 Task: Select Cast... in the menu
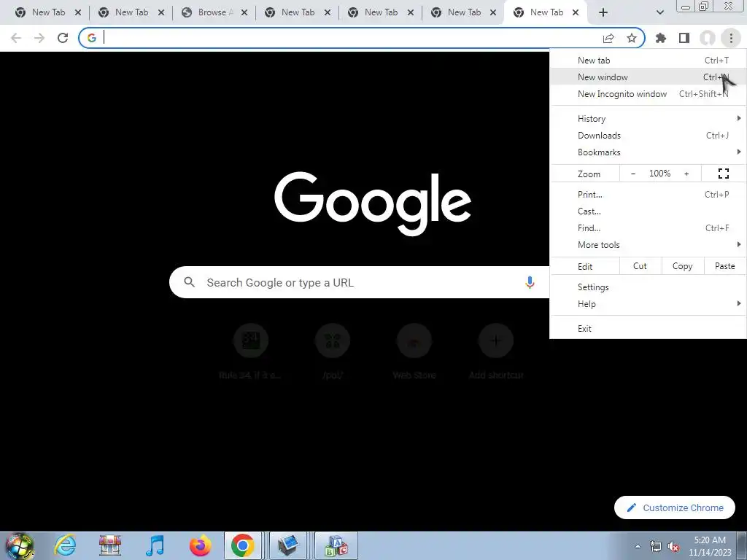(x=648, y=211)
